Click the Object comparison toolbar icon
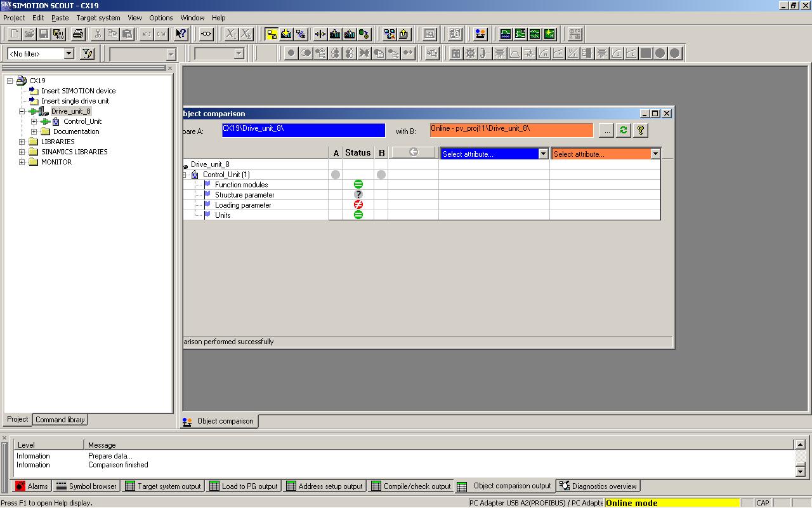Screen dimensions: 812x508 [x=480, y=34]
